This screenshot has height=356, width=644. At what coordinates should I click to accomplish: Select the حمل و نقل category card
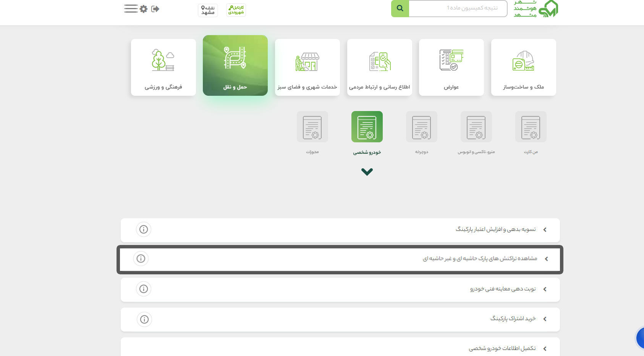coord(235,65)
